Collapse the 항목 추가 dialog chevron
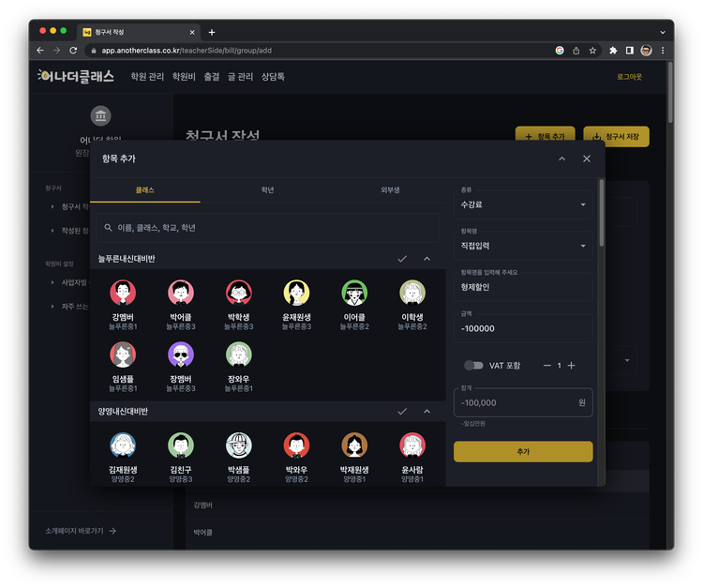Viewport: 703px width, 588px height. pos(561,158)
